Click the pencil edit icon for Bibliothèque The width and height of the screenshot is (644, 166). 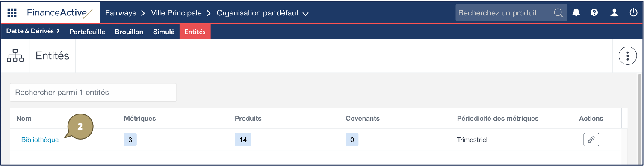point(591,140)
